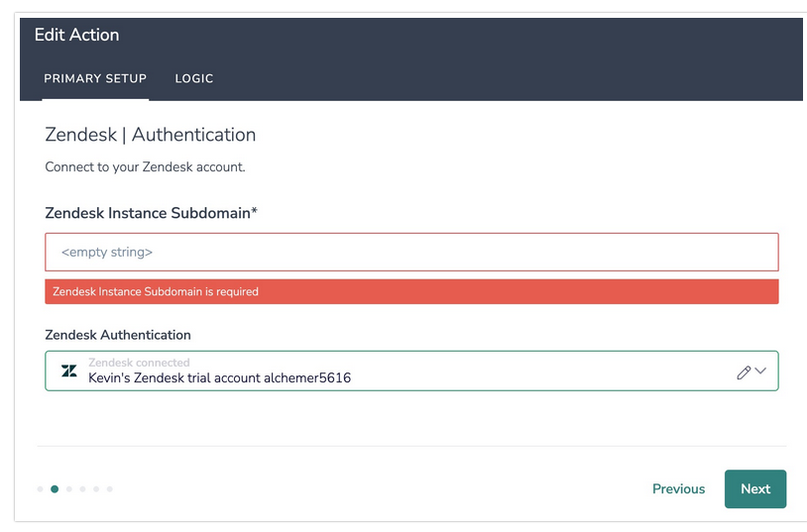Jump to the first step dot
The image size is (807, 532).
(41, 488)
